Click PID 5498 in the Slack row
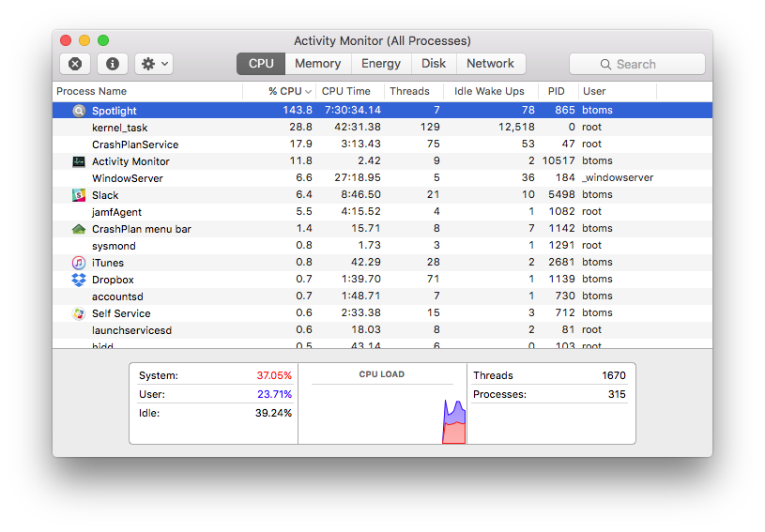 [561, 194]
